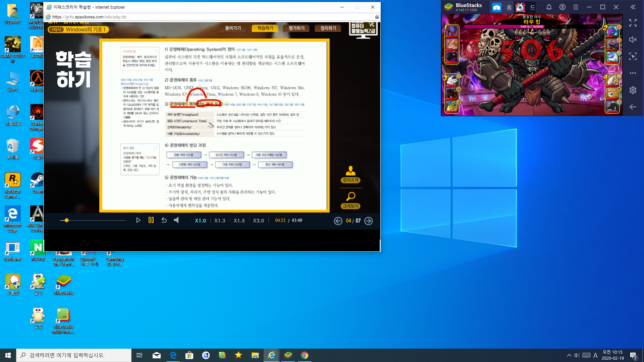Select X2.0 playback speed

(x=258, y=221)
